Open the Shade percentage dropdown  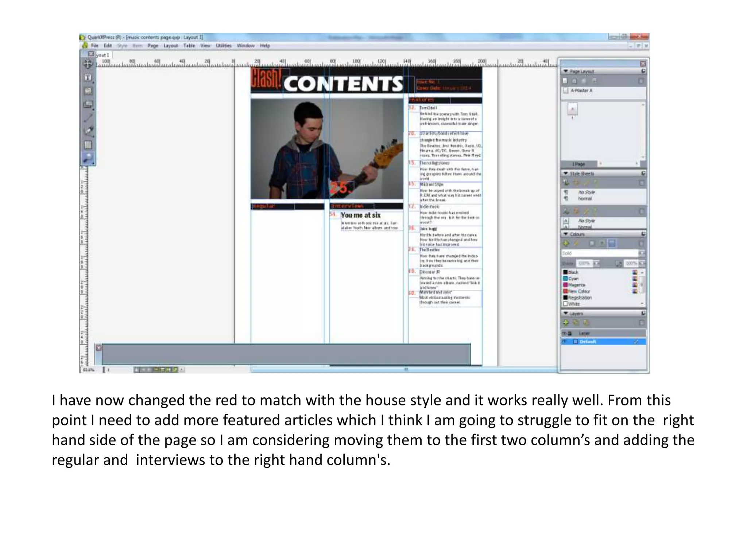point(596,263)
